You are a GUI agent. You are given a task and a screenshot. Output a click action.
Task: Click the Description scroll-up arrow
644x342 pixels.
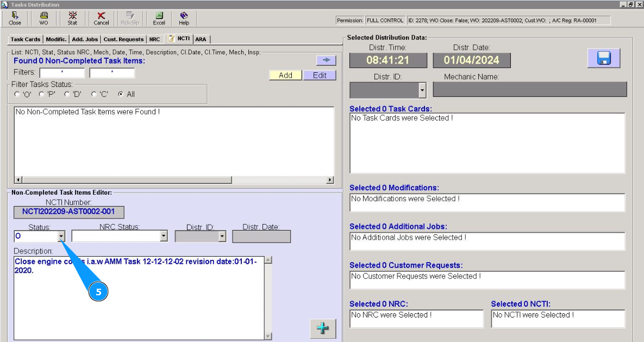tap(268, 260)
